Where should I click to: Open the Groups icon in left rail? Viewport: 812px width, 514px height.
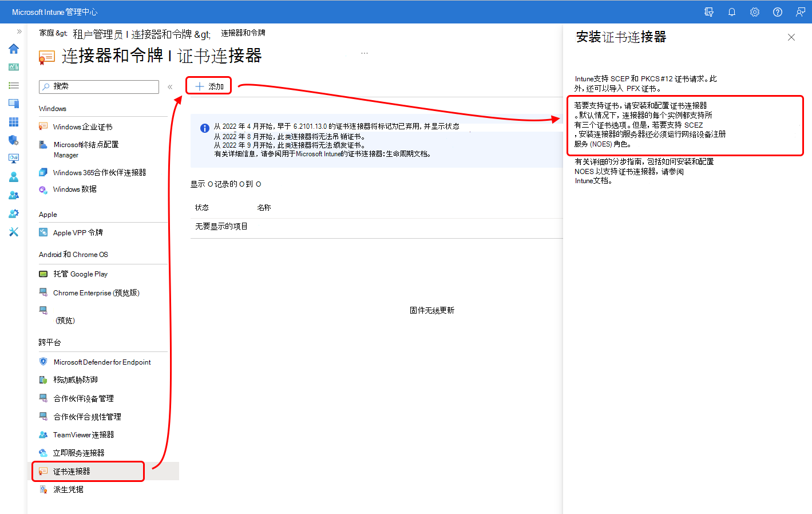coord(14,195)
